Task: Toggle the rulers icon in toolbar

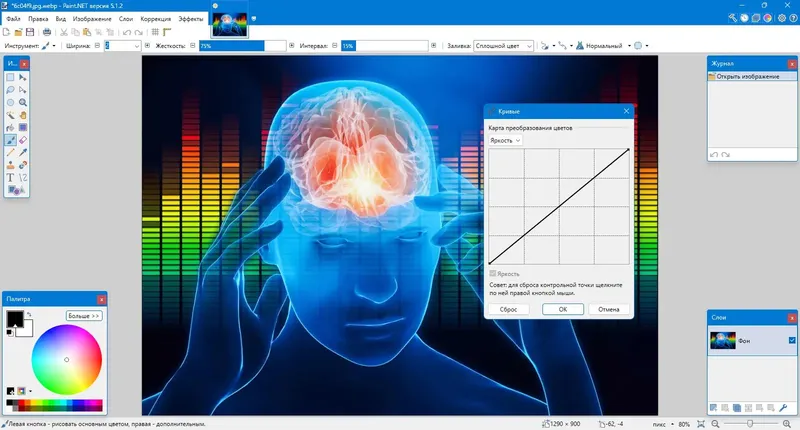Action: click(167, 32)
